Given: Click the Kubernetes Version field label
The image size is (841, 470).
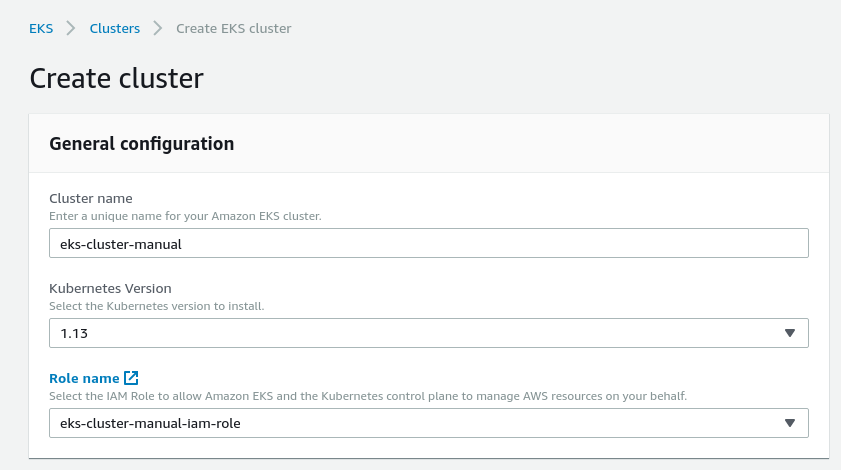Looking at the screenshot, I should tap(110, 289).
